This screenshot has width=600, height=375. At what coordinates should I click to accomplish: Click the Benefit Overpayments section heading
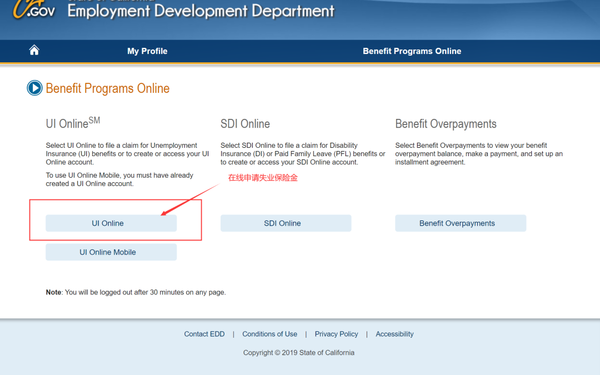click(446, 124)
